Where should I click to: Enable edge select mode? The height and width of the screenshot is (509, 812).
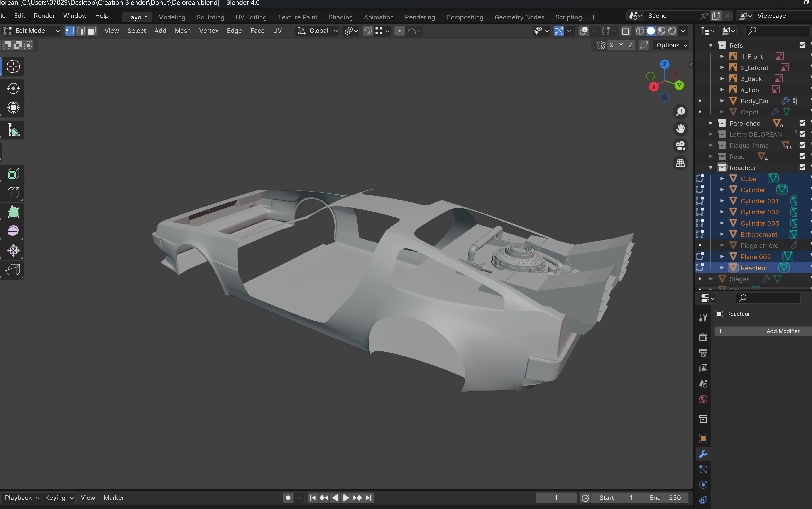tap(81, 31)
